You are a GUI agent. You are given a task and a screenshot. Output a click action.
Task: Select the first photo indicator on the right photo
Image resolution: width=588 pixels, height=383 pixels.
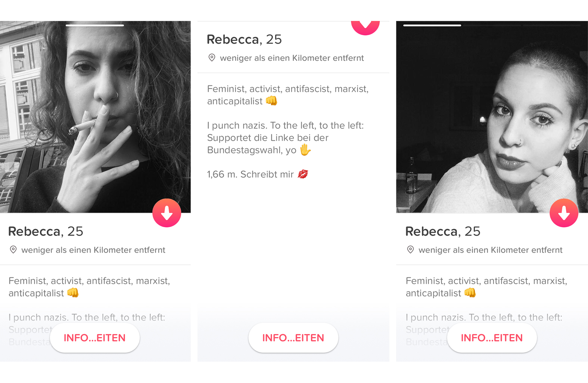click(432, 25)
